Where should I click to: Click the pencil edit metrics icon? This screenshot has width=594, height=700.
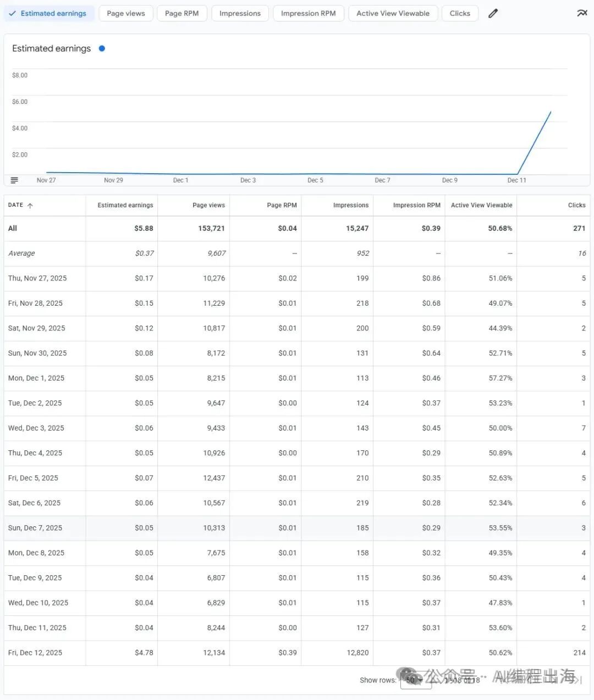click(x=493, y=13)
